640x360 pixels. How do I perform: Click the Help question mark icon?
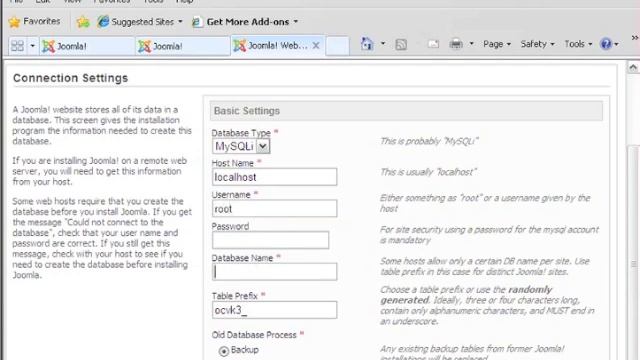coord(606,44)
